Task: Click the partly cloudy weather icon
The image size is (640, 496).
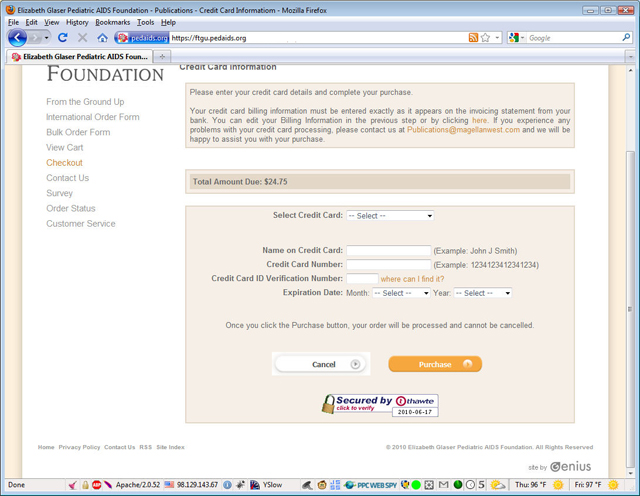Action: 498,485
